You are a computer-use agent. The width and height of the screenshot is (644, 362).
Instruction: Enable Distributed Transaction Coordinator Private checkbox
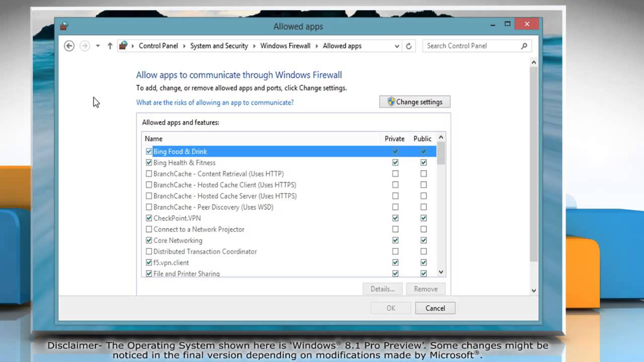(395, 251)
